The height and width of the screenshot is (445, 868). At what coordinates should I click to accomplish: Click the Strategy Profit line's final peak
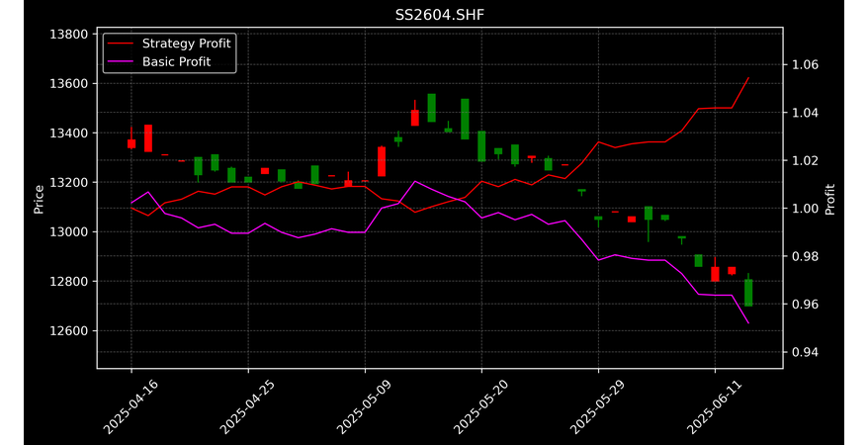pos(748,78)
